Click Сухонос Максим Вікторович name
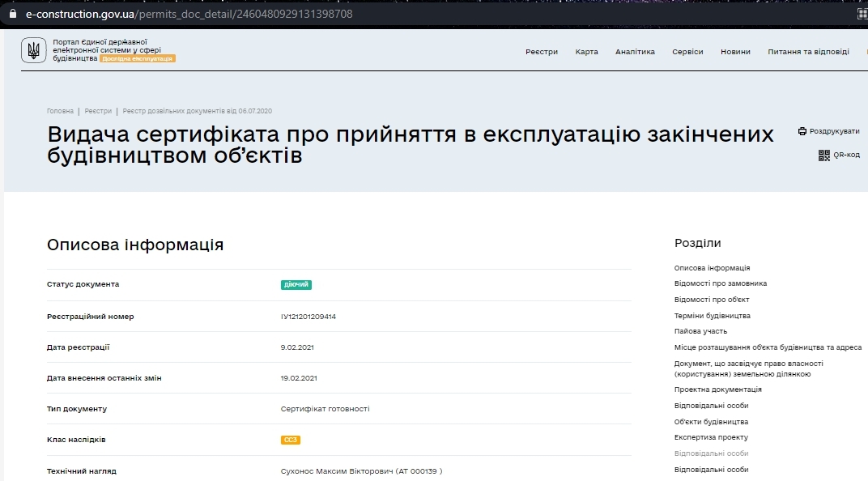Image resolution: width=868 pixels, height=481 pixels. 337,471
